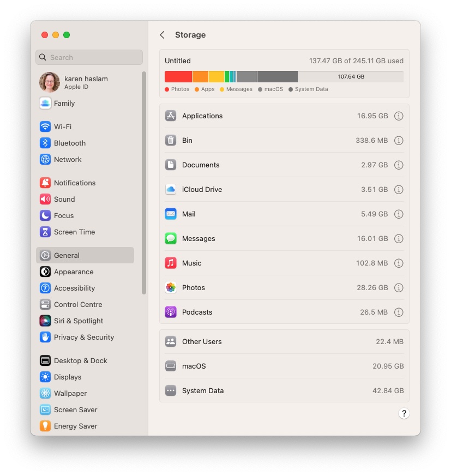
Task: Click the Accessibility icon in sidebar
Action: tap(45, 288)
